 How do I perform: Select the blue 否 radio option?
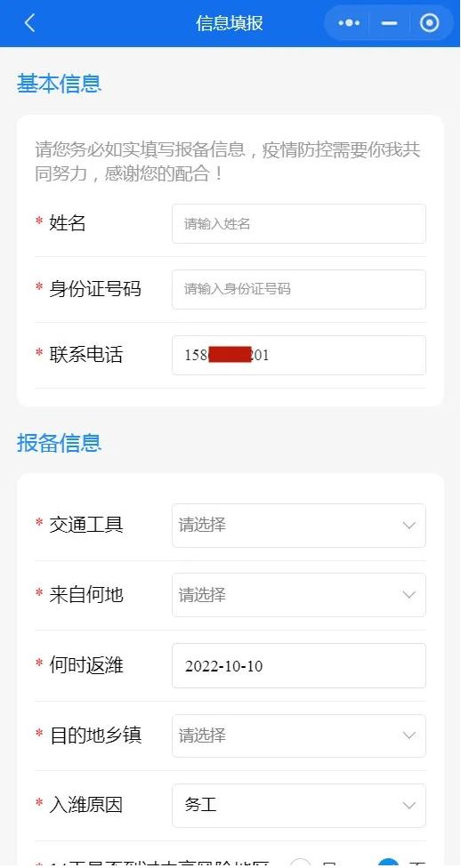point(388,863)
